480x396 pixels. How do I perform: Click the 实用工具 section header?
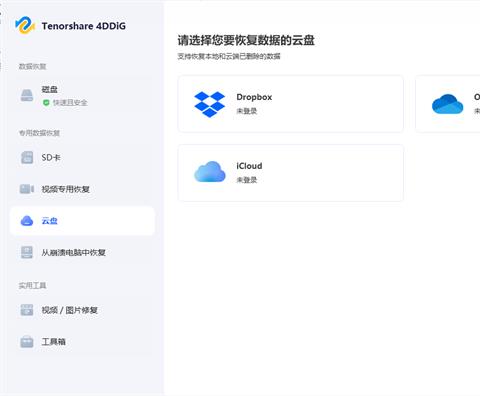pos(32,285)
